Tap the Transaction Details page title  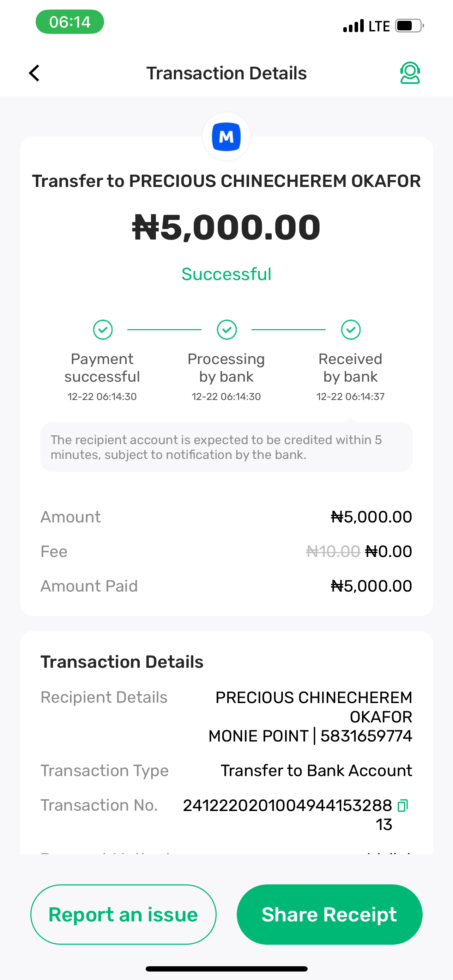226,73
